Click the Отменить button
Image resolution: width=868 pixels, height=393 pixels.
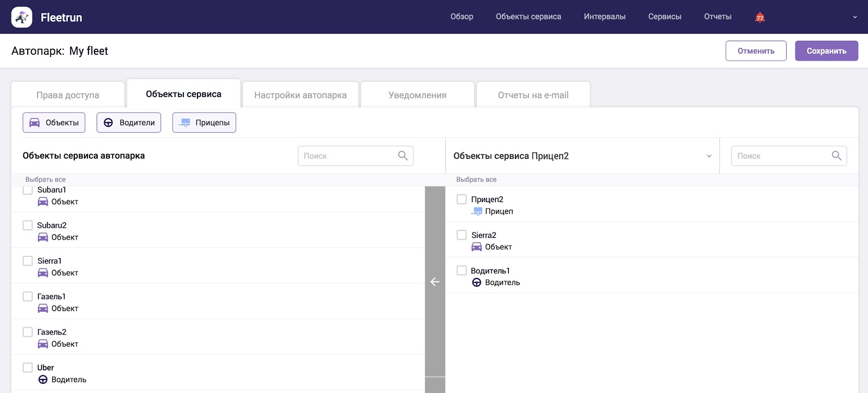pos(756,51)
